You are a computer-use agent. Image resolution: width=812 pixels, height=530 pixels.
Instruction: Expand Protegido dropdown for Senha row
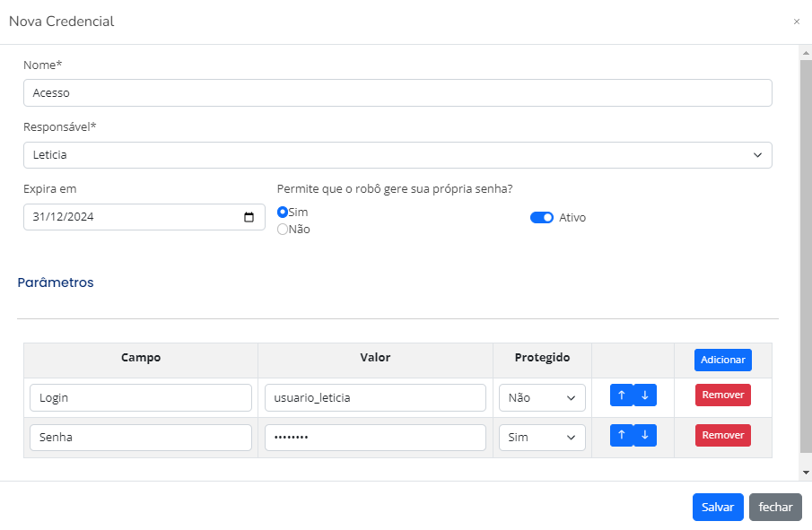[x=542, y=438]
